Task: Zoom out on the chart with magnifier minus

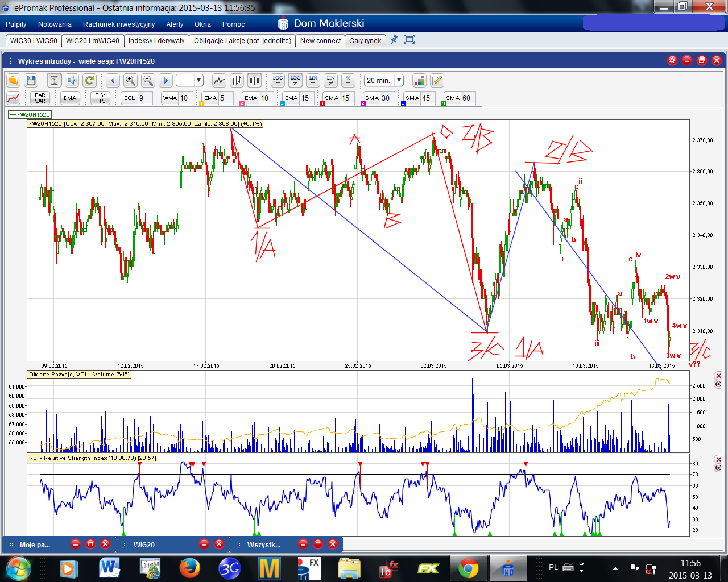Action: (148, 81)
